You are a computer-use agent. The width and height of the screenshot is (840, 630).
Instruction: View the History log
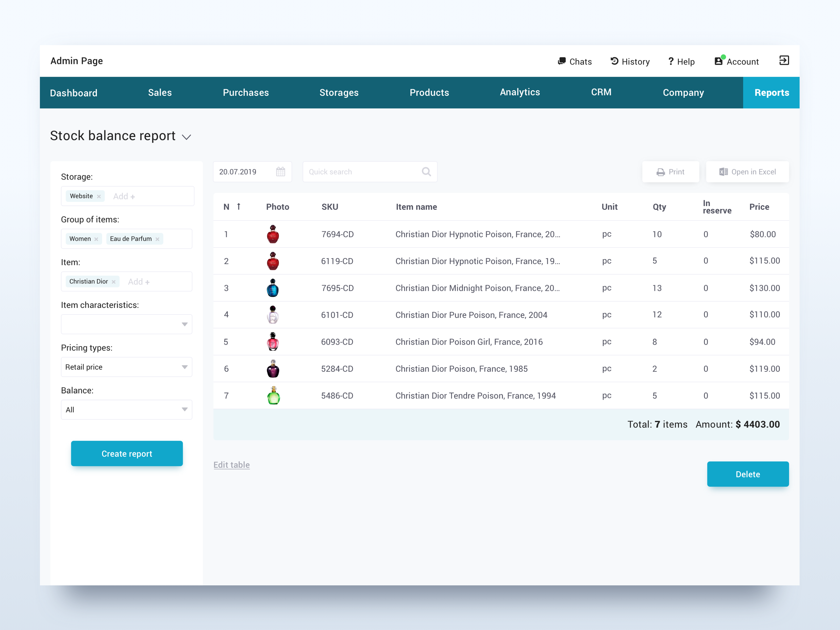tap(630, 61)
